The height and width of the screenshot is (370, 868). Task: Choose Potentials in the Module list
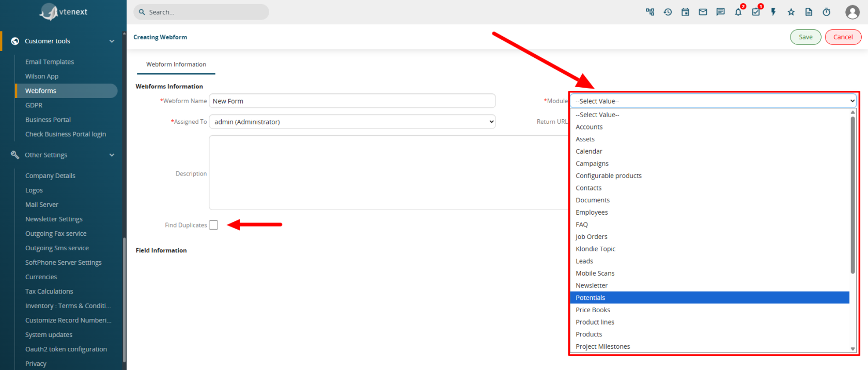click(x=710, y=298)
